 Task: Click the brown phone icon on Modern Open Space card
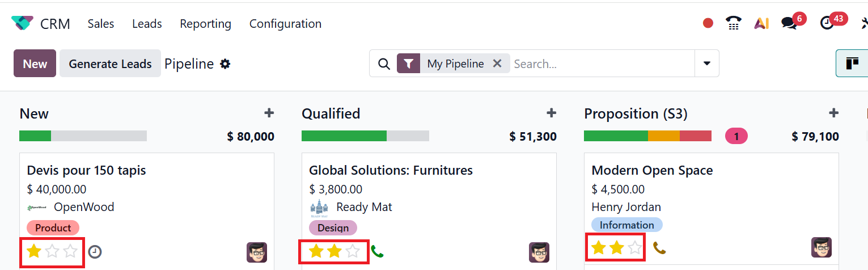[x=659, y=248]
